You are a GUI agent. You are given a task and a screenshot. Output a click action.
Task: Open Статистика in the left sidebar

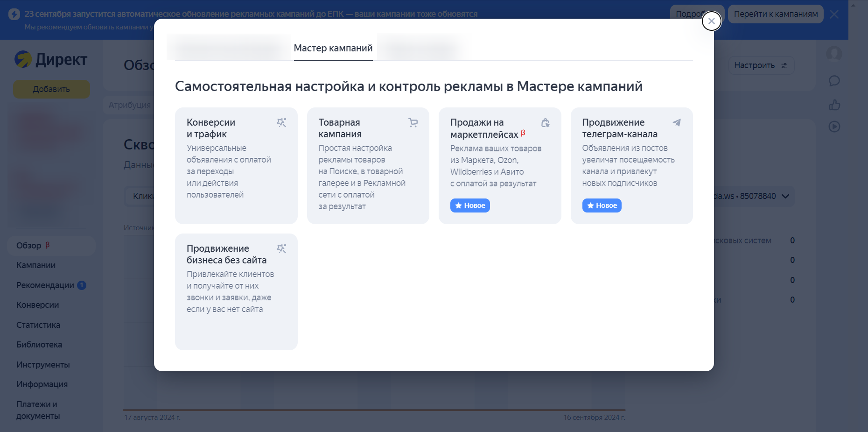[38, 325]
